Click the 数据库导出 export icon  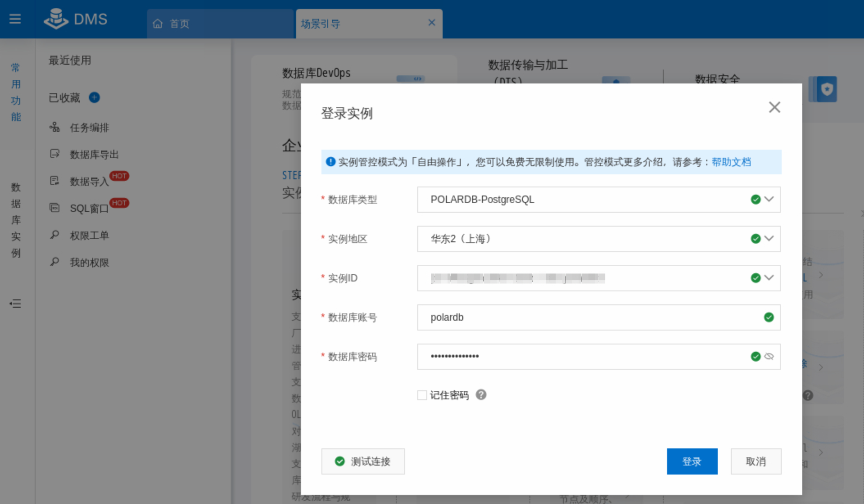(x=54, y=154)
